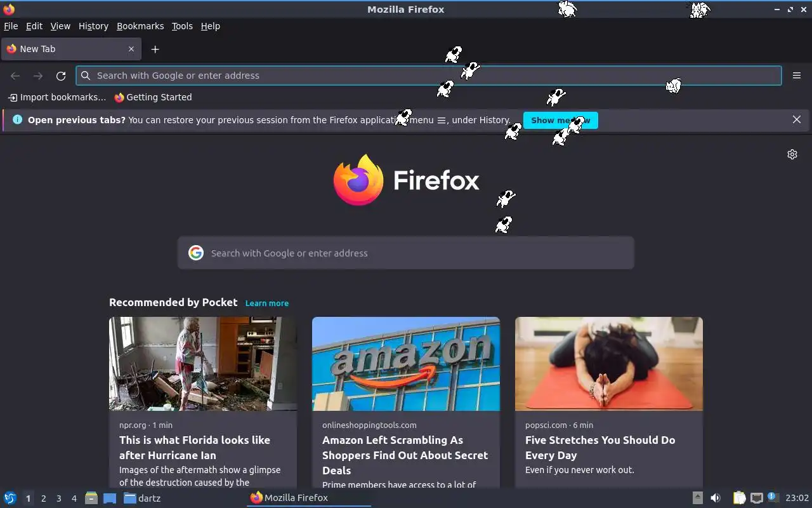Viewport: 812px width, 508px height.
Task: Click npr.org · 1 min source text
Action: click(x=146, y=425)
